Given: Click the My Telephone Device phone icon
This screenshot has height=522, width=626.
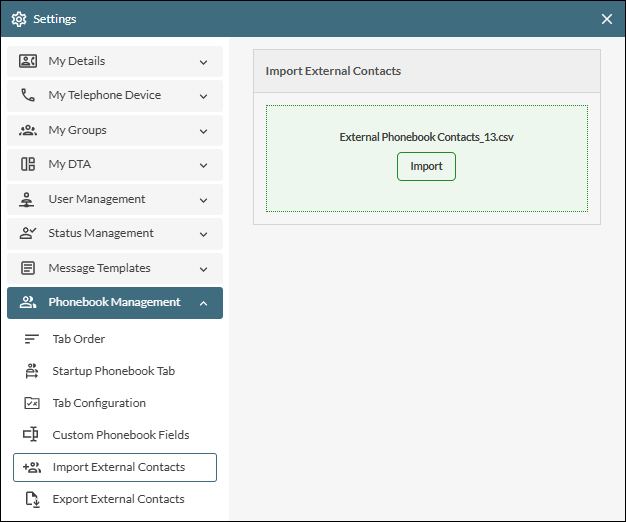Looking at the screenshot, I should coord(28,96).
